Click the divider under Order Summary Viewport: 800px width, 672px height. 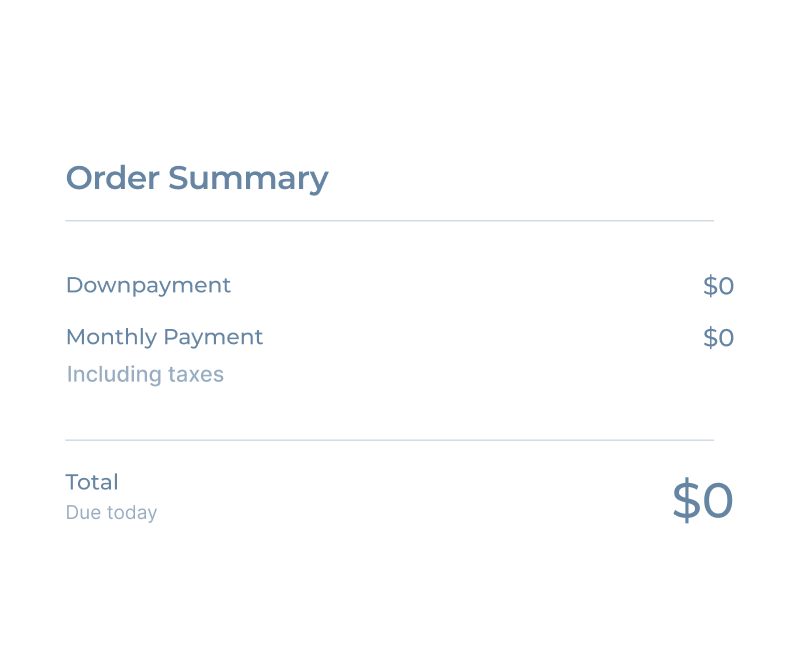point(390,218)
